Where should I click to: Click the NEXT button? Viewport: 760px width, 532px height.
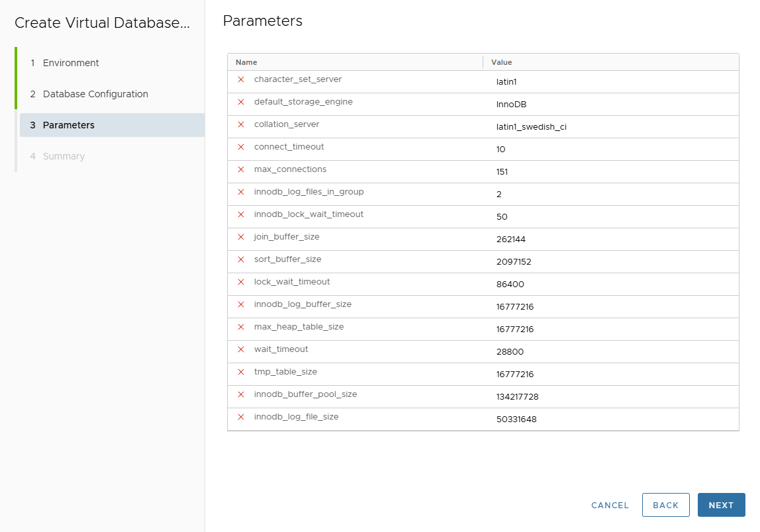pyautogui.click(x=721, y=505)
